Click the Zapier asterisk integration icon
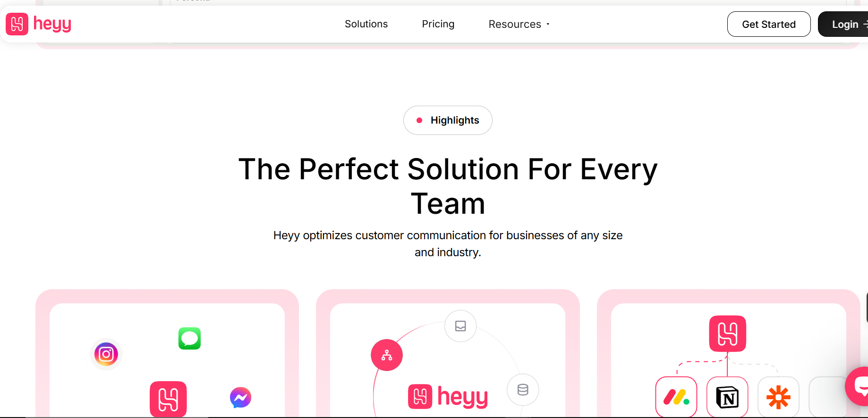868x418 pixels. click(778, 397)
